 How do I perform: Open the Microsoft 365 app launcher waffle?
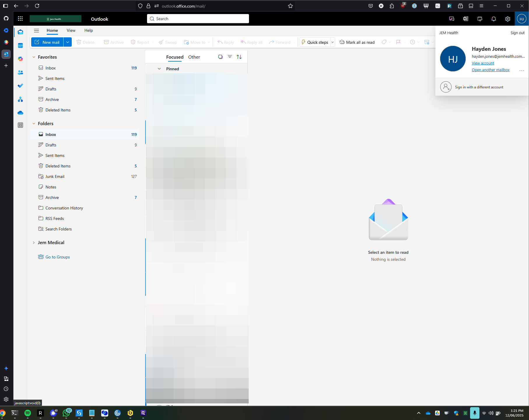point(20,19)
